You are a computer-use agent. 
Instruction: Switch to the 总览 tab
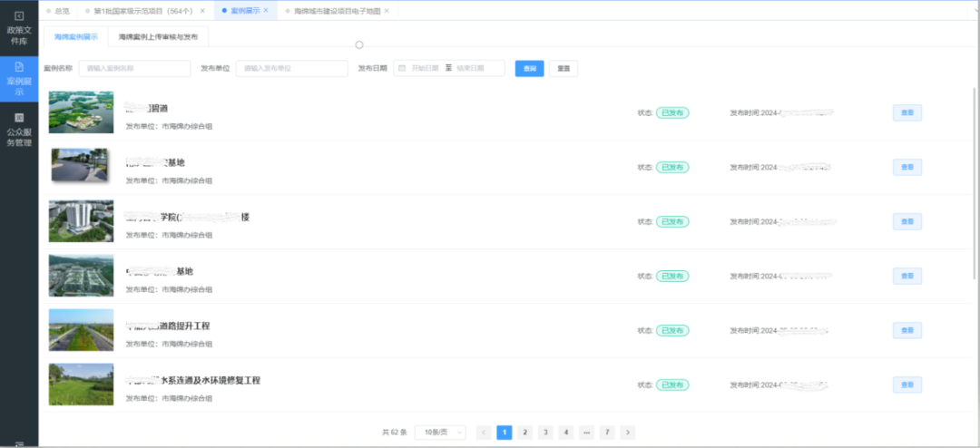[61, 11]
